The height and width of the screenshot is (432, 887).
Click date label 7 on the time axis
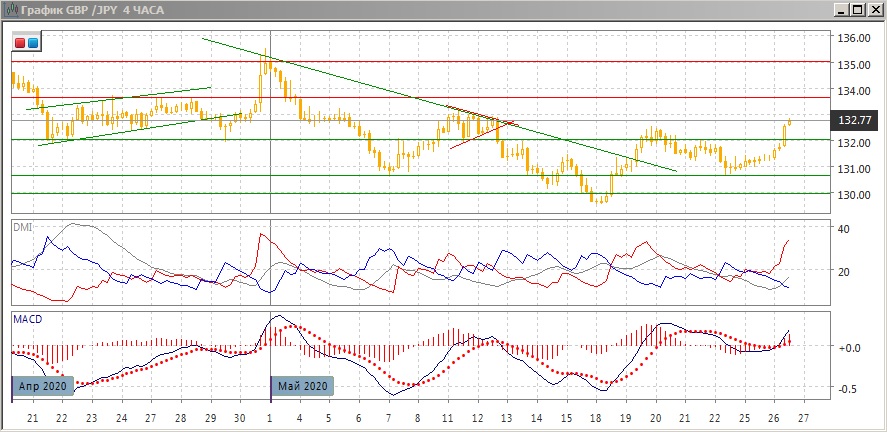pyautogui.click(x=389, y=418)
